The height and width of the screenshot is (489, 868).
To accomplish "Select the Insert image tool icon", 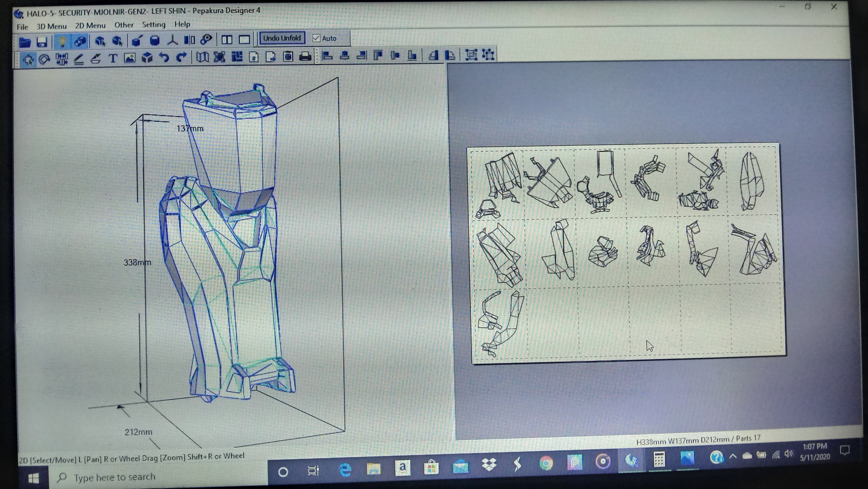I will click(x=130, y=58).
